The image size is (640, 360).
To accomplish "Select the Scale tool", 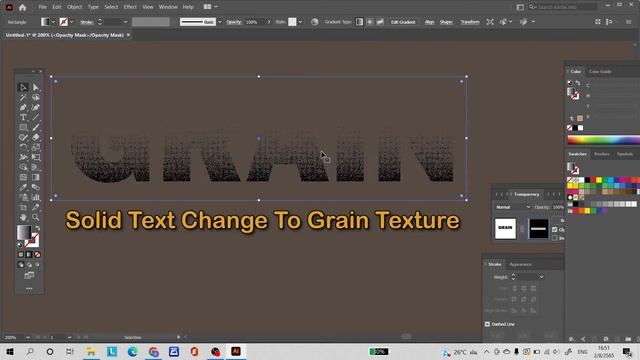I will coord(36,147).
